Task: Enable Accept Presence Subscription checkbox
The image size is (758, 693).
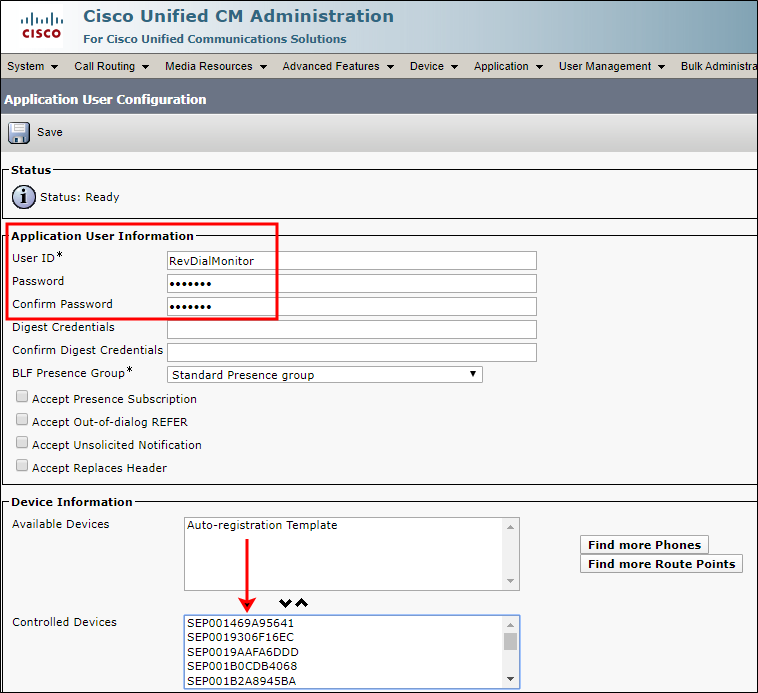Action: [22, 397]
